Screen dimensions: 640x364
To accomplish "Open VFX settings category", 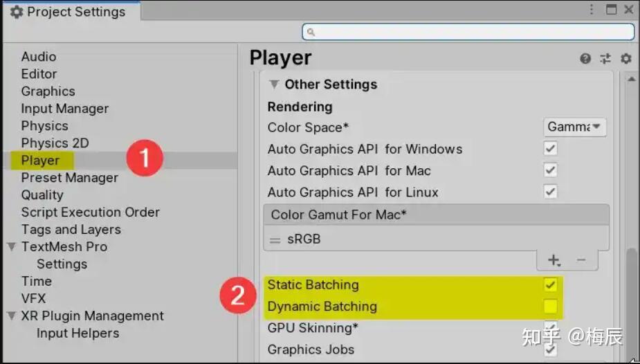I will (x=33, y=298).
